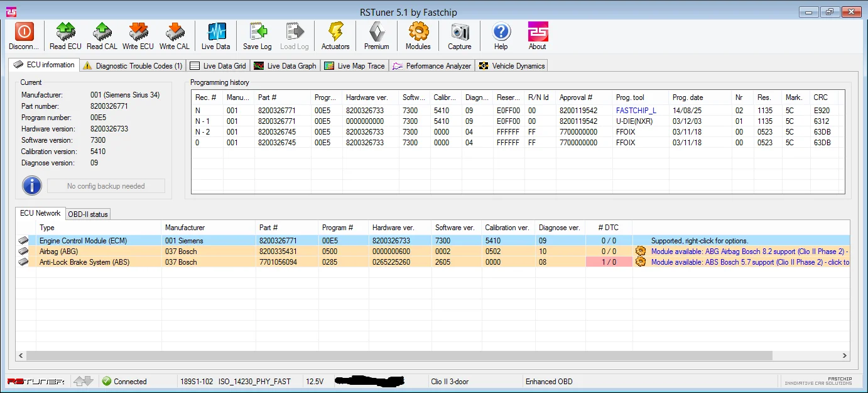The image size is (868, 393).
Task: Click the Rec. # column header
Action: tap(208, 97)
